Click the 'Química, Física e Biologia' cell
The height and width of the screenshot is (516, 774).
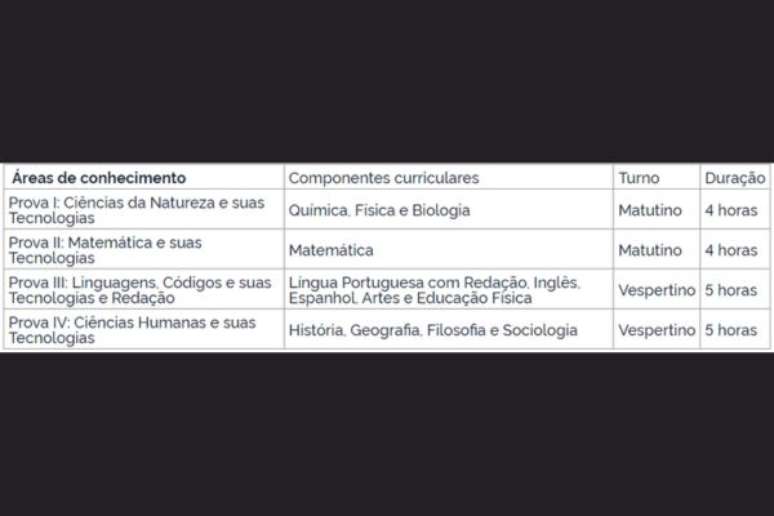tap(449, 210)
